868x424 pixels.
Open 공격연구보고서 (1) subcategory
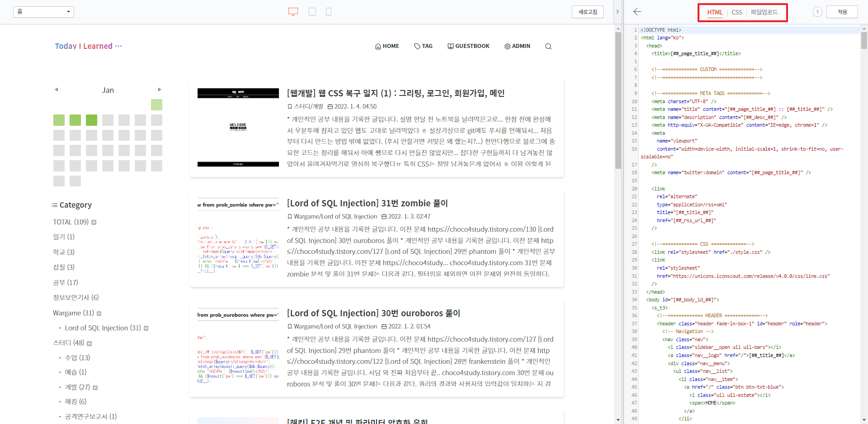coord(91,417)
